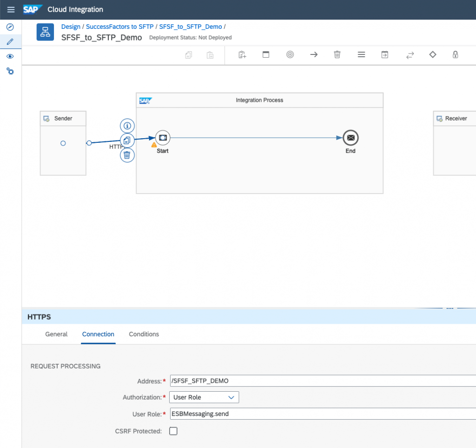The width and height of the screenshot is (476, 448).
Task: Select the Sender participant header
Action: (x=63, y=119)
